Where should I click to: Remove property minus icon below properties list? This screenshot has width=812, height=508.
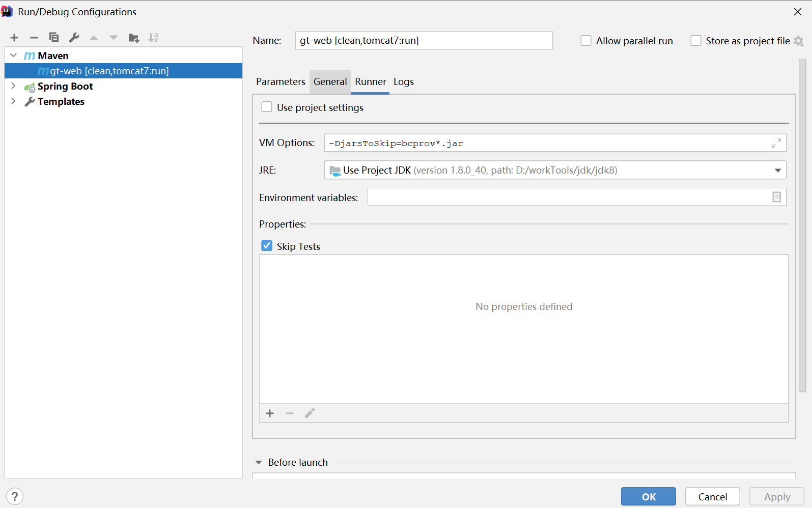tap(290, 413)
